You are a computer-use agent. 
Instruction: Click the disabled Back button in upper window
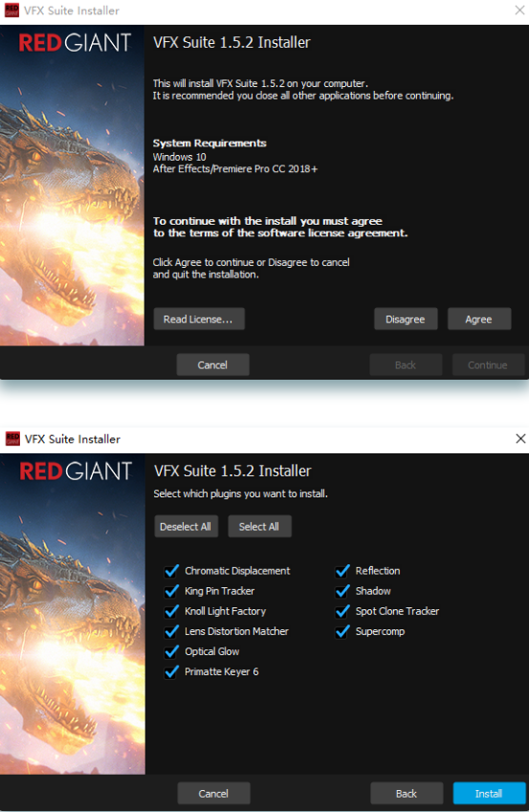click(x=406, y=364)
